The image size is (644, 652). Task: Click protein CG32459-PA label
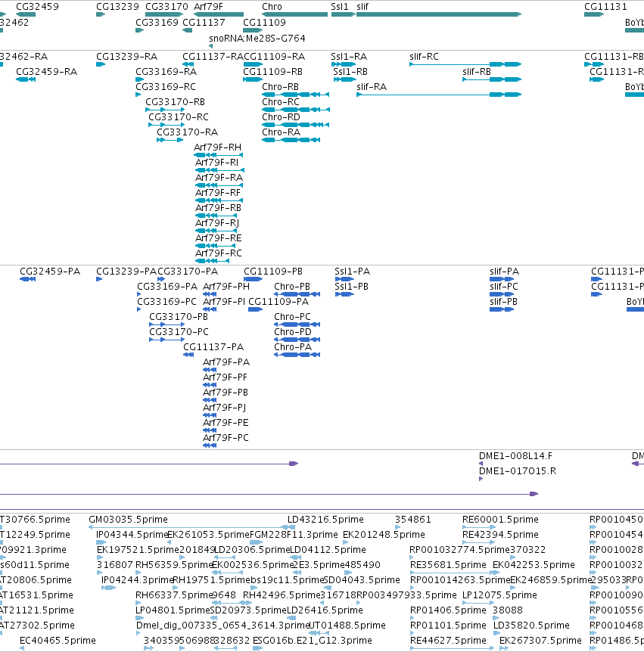(x=50, y=272)
